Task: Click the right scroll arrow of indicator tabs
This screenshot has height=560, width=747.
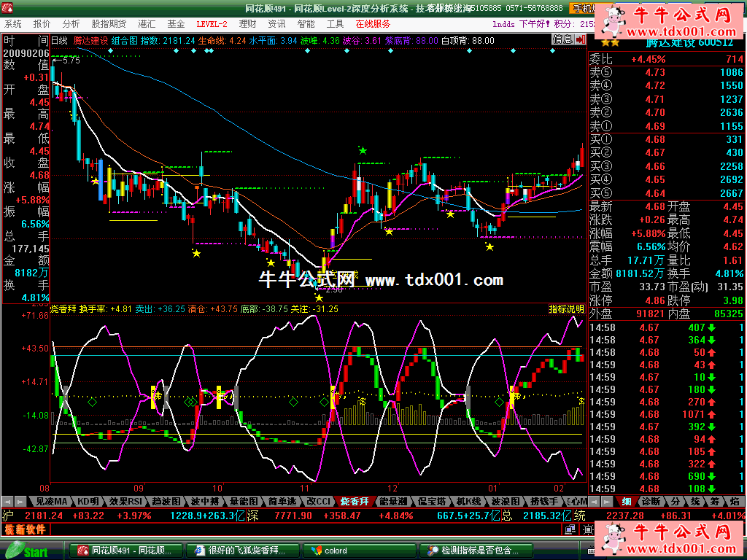Action: point(20,502)
